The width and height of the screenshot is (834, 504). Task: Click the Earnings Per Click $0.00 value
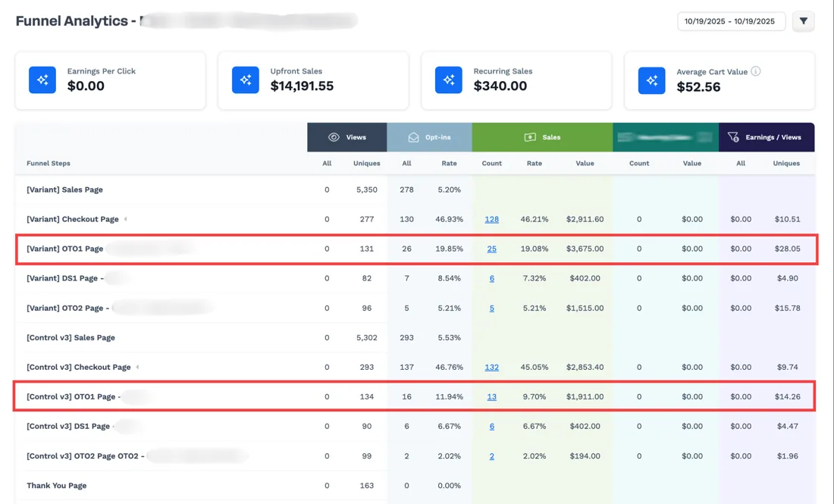[x=86, y=86]
